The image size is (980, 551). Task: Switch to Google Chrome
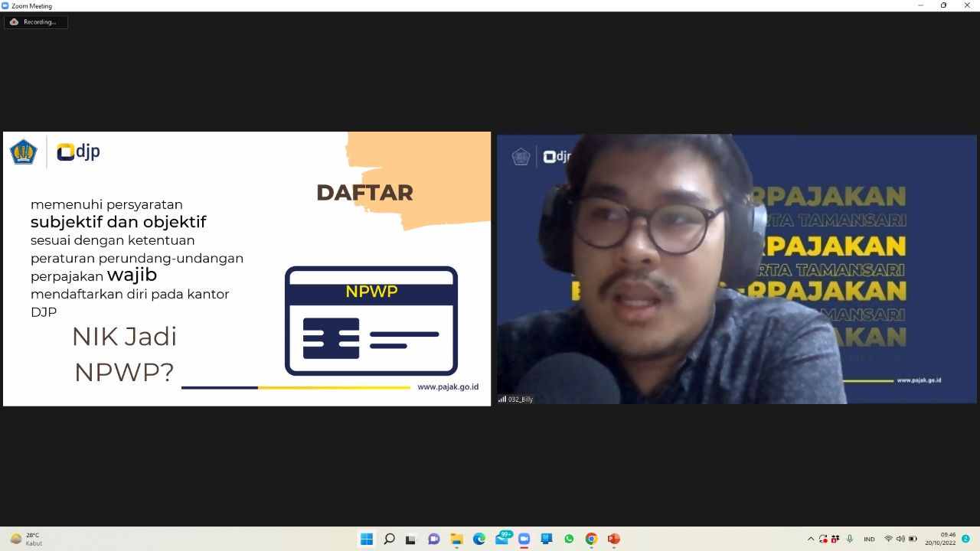click(x=591, y=539)
